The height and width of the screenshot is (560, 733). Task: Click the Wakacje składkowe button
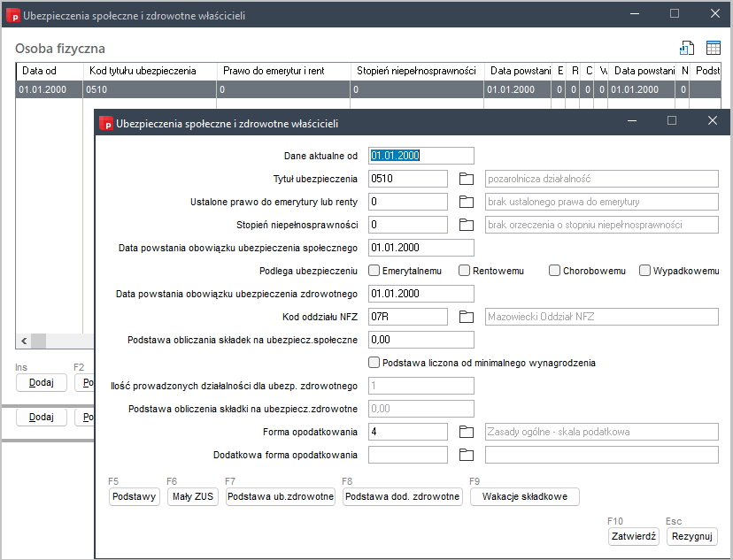[x=525, y=497]
